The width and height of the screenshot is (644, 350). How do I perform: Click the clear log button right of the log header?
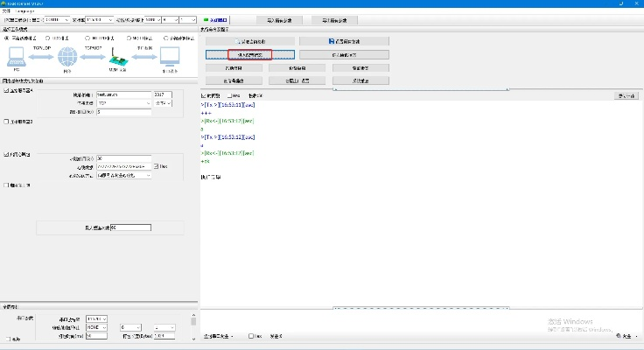626,95
